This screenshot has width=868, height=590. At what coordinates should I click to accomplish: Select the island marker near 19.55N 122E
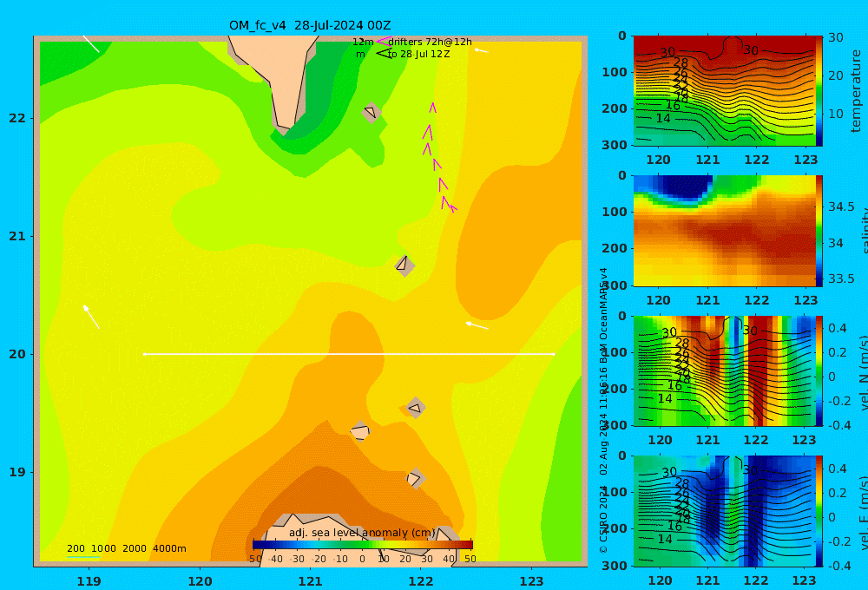click(415, 408)
